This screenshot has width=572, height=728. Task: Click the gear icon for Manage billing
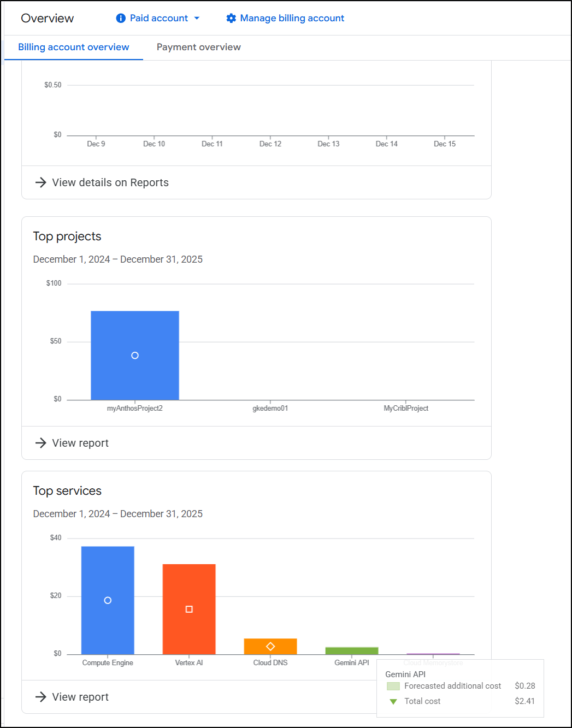(x=231, y=18)
